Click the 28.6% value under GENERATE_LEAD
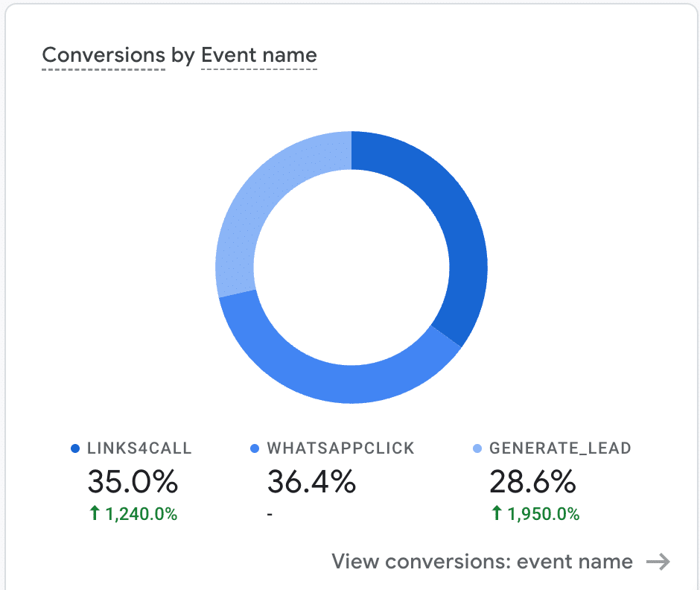Image resolution: width=700 pixels, height=590 pixels. (532, 482)
